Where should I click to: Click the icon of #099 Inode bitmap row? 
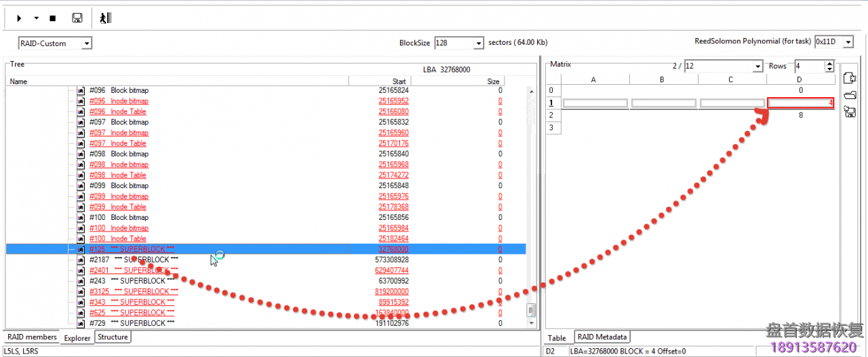tap(81, 196)
